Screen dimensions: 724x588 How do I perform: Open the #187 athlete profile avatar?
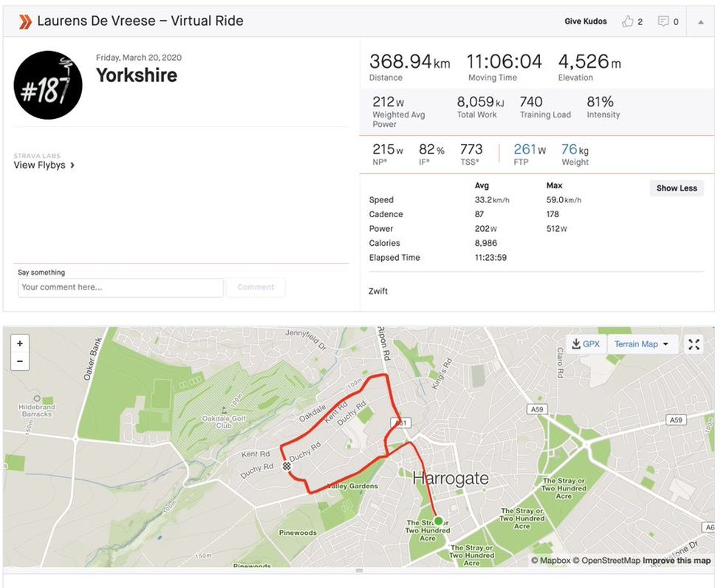point(48,85)
